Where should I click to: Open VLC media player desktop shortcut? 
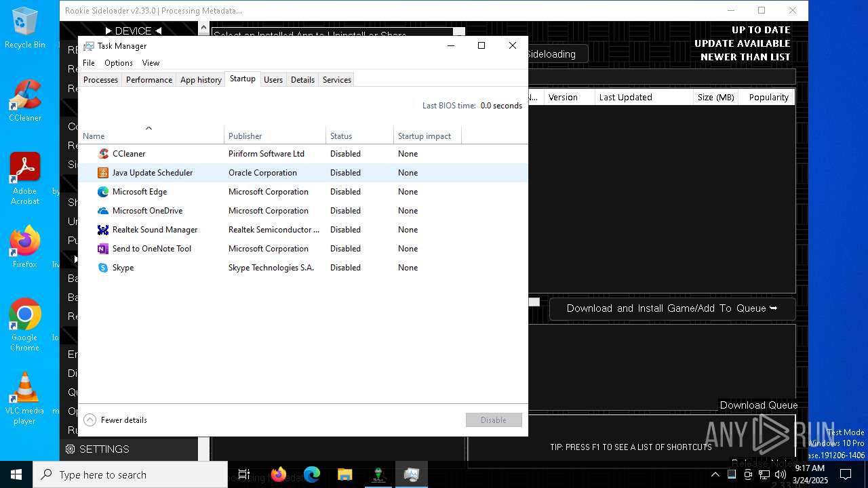tap(25, 399)
